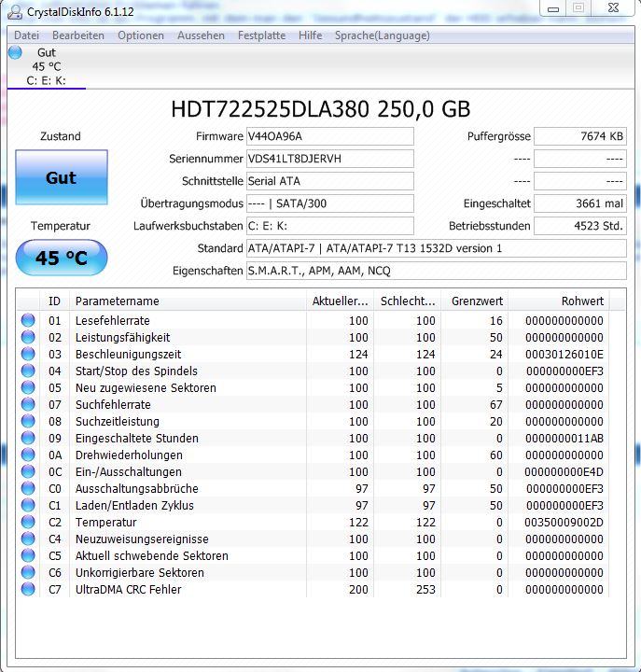Screen dimensions: 641x672
Task: Click status orb of Drehwiederholungen row
Action: coord(28,455)
